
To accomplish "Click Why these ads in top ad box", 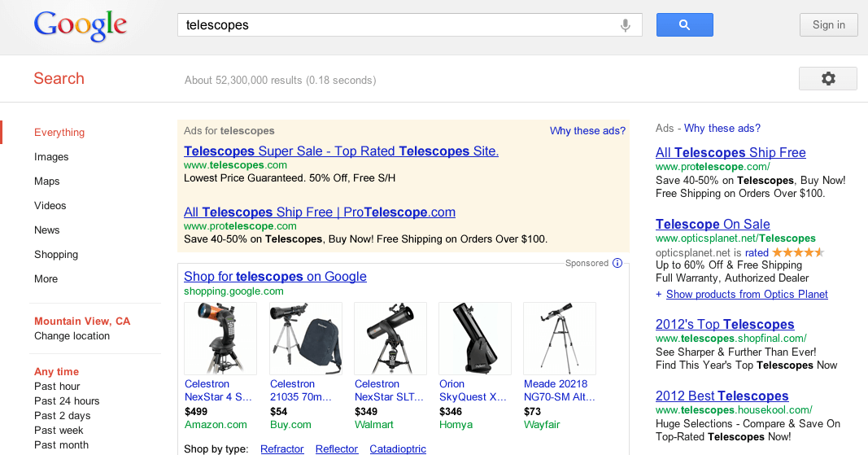I will [x=587, y=131].
